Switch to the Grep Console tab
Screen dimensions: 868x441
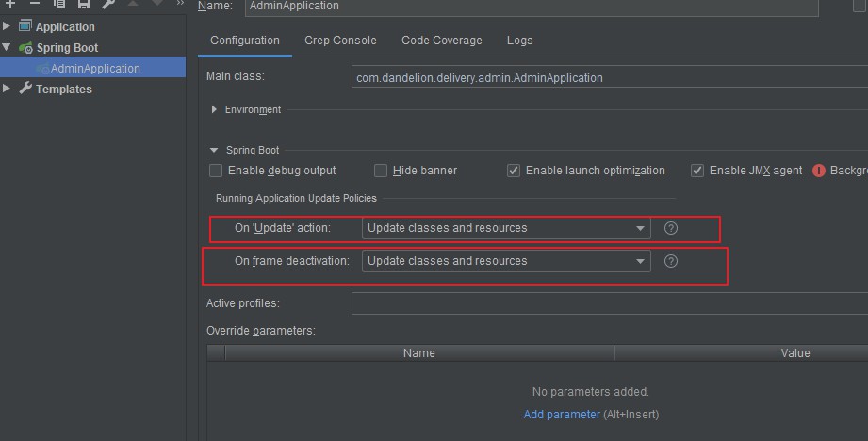coord(340,41)
